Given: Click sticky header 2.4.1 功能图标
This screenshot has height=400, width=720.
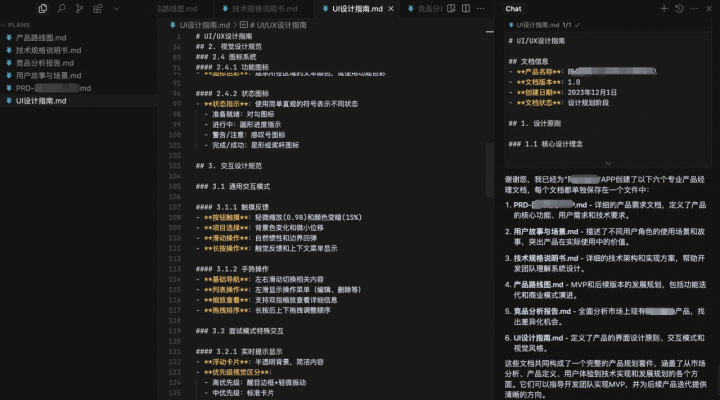Looking at the screenshot, I should 232,67.
